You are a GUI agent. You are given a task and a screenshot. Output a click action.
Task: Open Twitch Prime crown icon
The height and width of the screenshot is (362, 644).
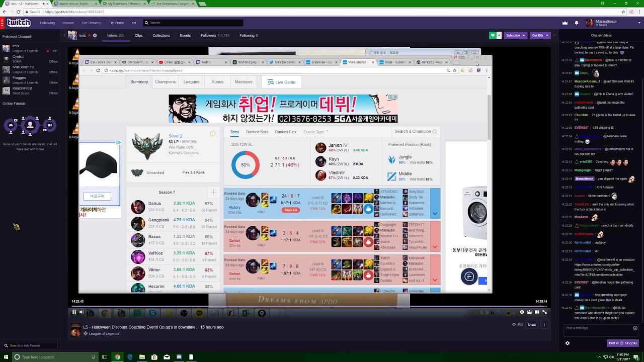(x=565, y=23)
